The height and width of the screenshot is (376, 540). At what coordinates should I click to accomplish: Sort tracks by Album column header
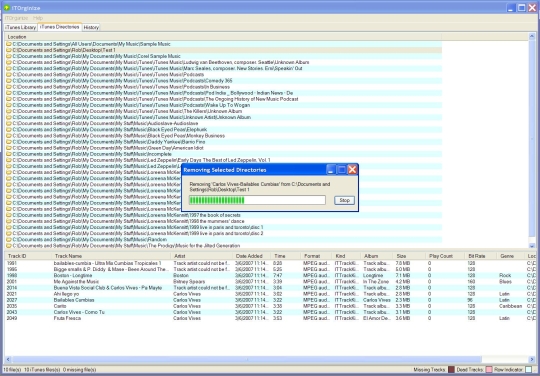pyautogui.click(x=376, y=256)
